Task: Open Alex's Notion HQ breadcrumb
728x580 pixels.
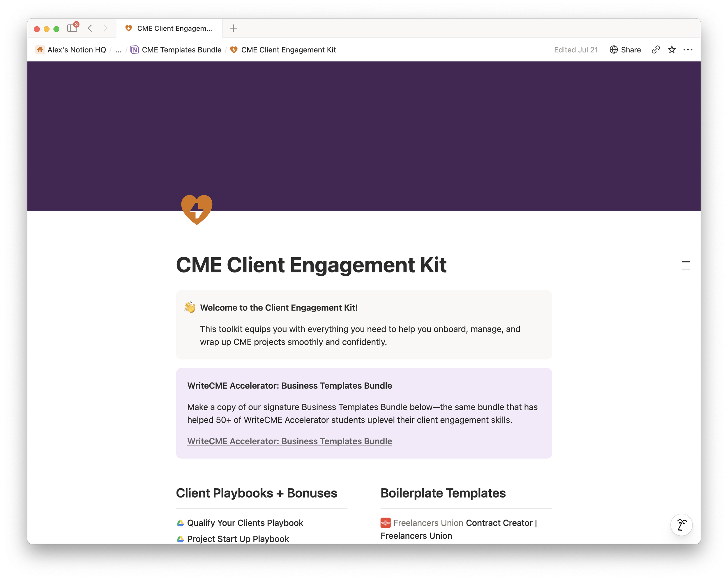Action: pyautogui.click(x=71, y=50)
